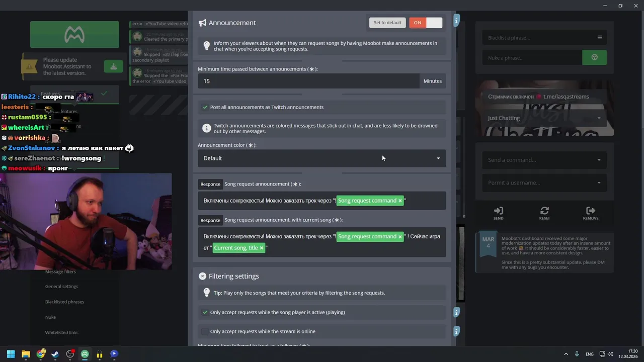Switch to the Moobot taskbar app

click(85, 354)
